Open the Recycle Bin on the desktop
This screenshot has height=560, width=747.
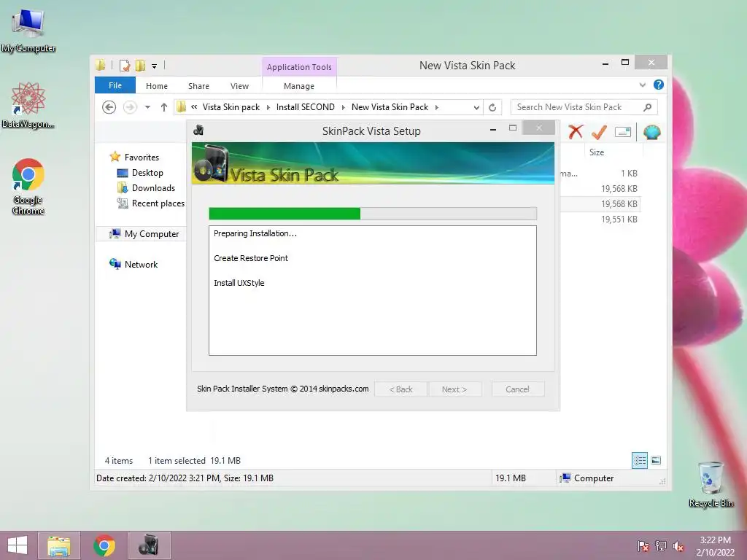click(x=711, y=484)
